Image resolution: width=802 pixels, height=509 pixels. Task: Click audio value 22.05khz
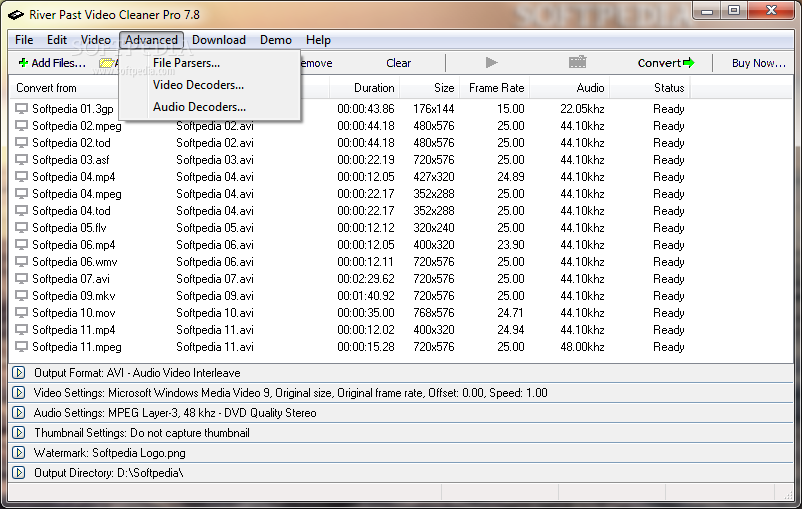coord(582,109)
